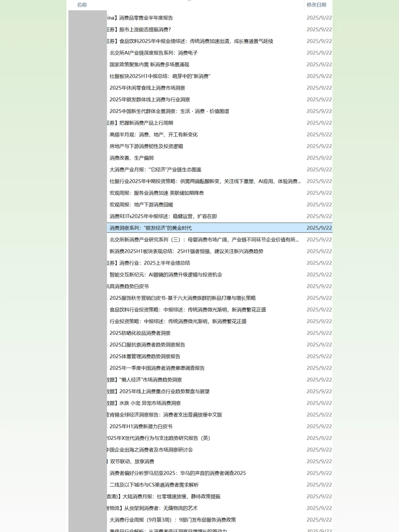Select file 从货架到消费者：无缝物流的艺术
The image size is (399, 532).
(x=153, y=508)
